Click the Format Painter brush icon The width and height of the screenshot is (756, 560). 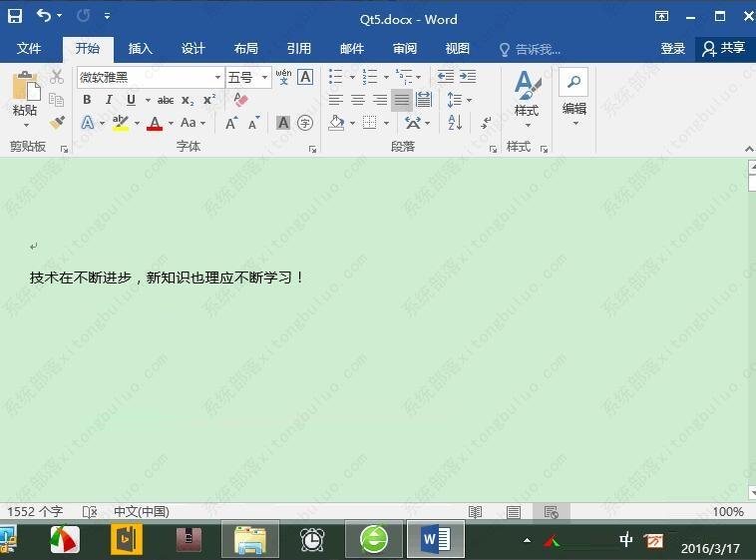pos(58,122)
